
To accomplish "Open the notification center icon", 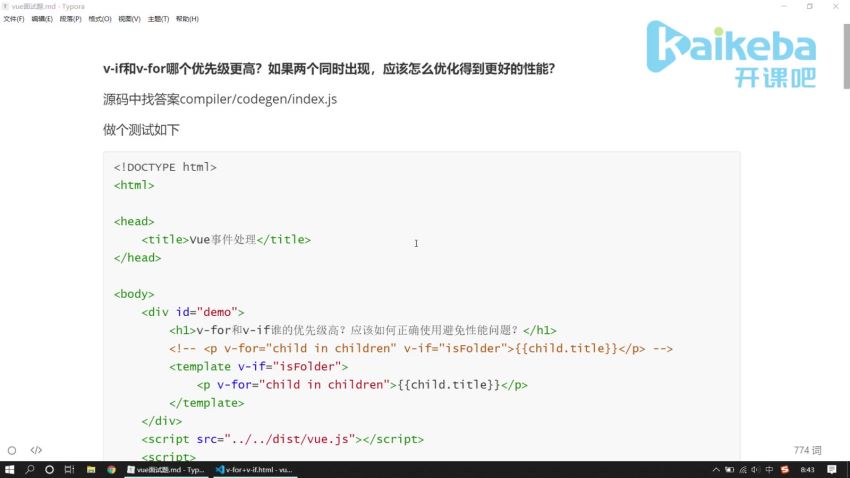I will [x=832, y=470].
